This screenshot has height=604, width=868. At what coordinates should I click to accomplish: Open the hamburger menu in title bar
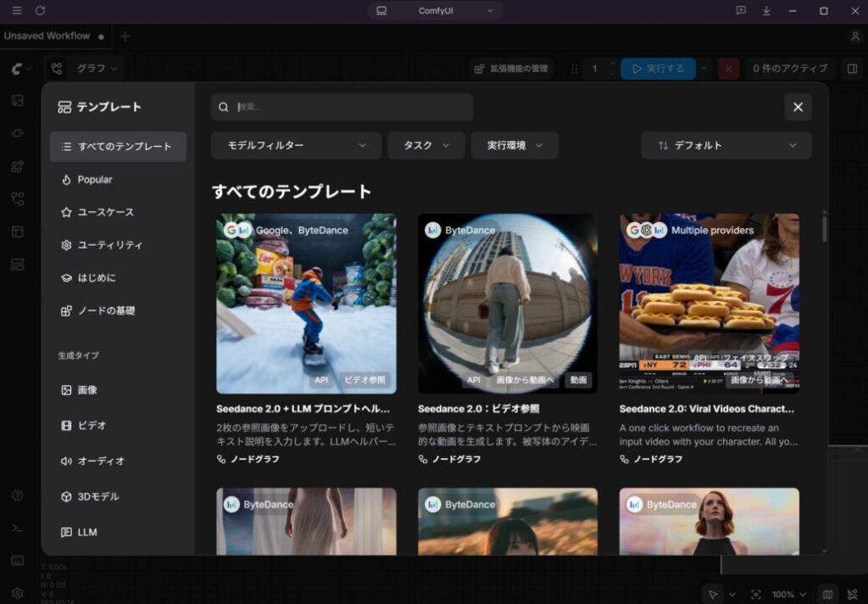click(x=17, y=10)
